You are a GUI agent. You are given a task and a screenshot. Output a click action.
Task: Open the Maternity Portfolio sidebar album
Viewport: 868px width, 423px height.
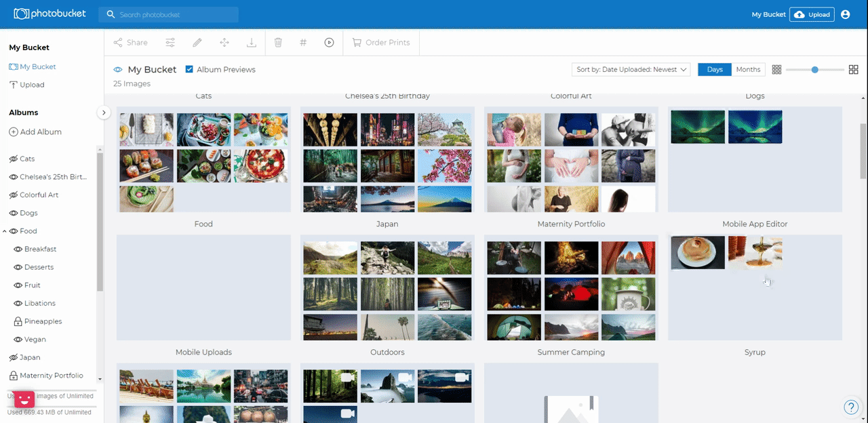tap(52, 376)
